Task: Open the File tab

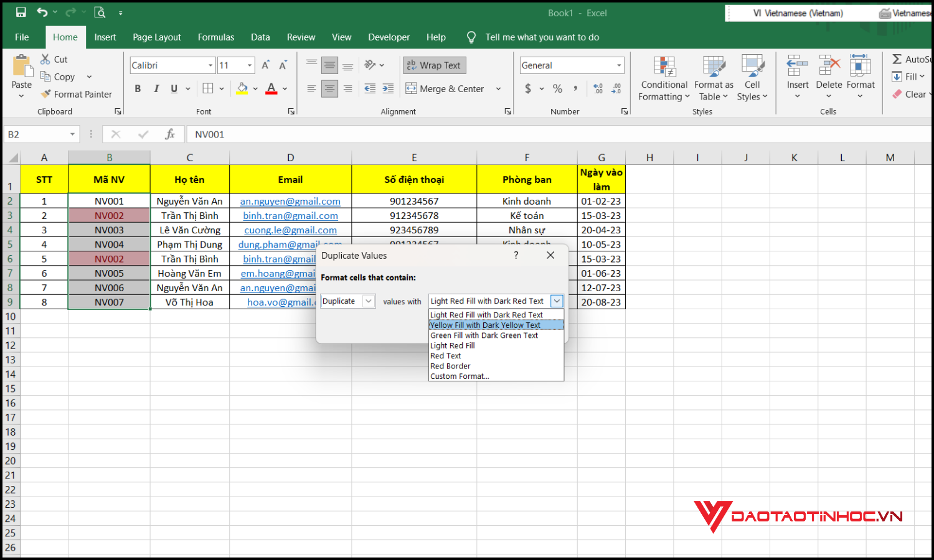Action: 22,37
